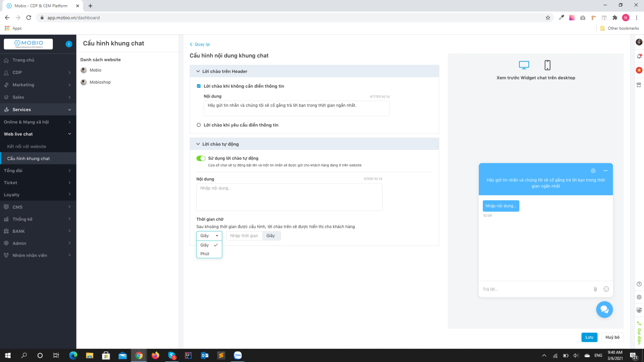The height and width of the screenshot is (362, 644).
Task: Open notifications bell in right rail
Action: tap(639, 56)
